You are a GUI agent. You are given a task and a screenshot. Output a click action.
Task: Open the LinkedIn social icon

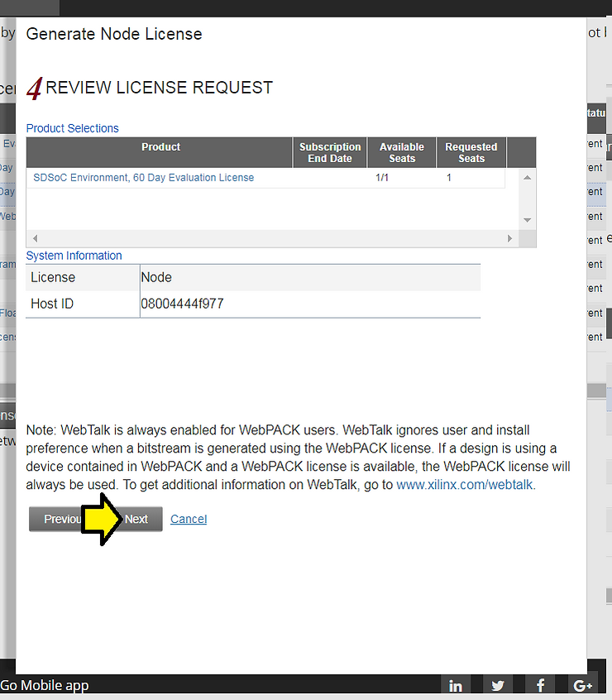pyautogui.click(x=456, y=685)
